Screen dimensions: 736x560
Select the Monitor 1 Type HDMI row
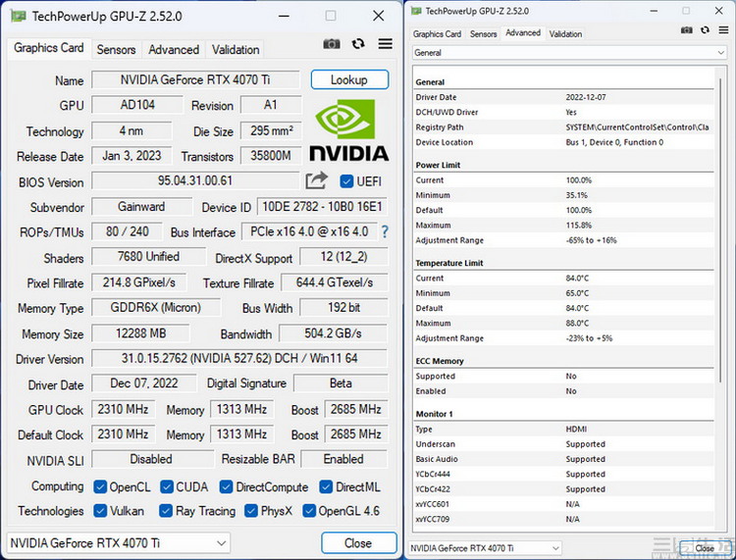(x=564, y=430)
